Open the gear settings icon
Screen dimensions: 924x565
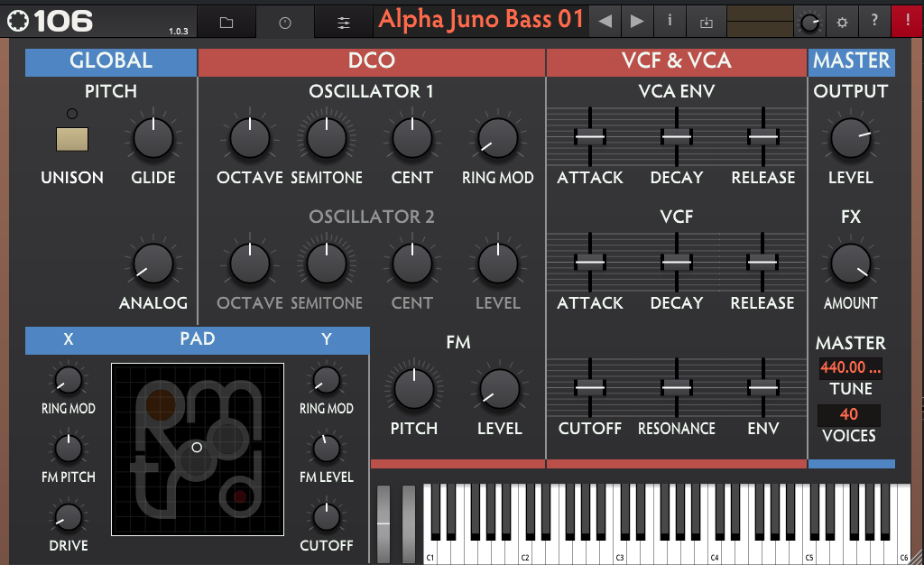[x=842, y=23]
